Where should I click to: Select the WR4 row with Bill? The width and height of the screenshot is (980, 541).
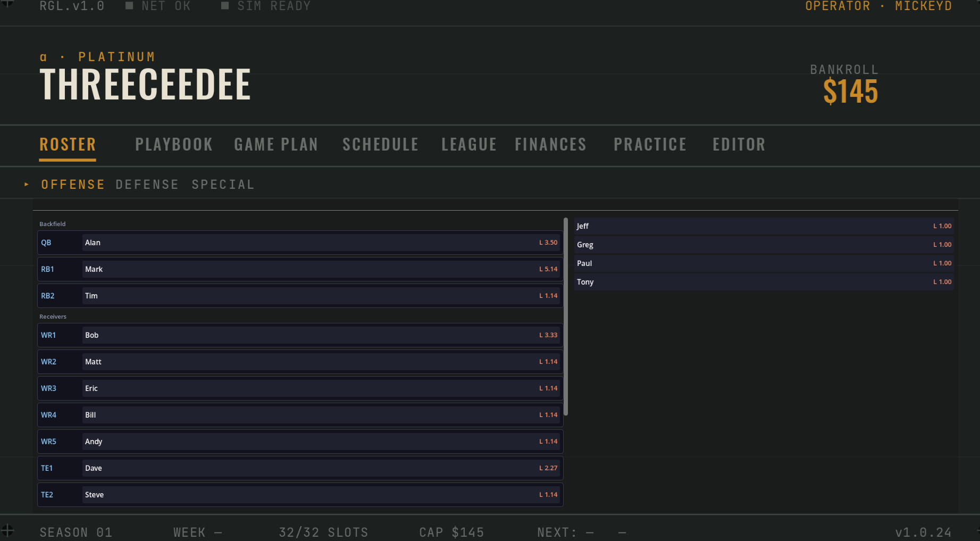point(300,415)
